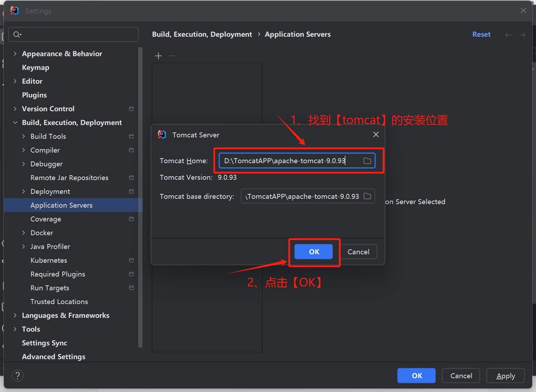Click project-level icon next to Kubernetes
The image size is (536, 392).
click(x=132, y=260)
